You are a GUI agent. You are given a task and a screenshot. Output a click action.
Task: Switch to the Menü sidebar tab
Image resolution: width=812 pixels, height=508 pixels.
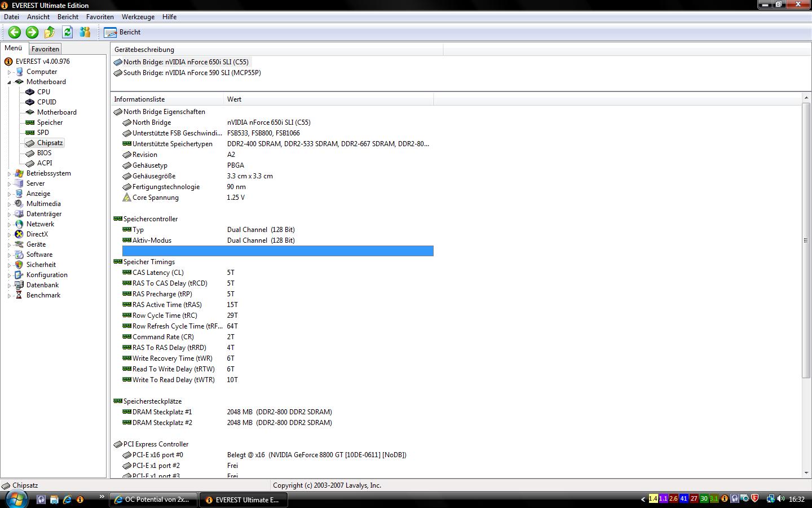pos(14,49)
